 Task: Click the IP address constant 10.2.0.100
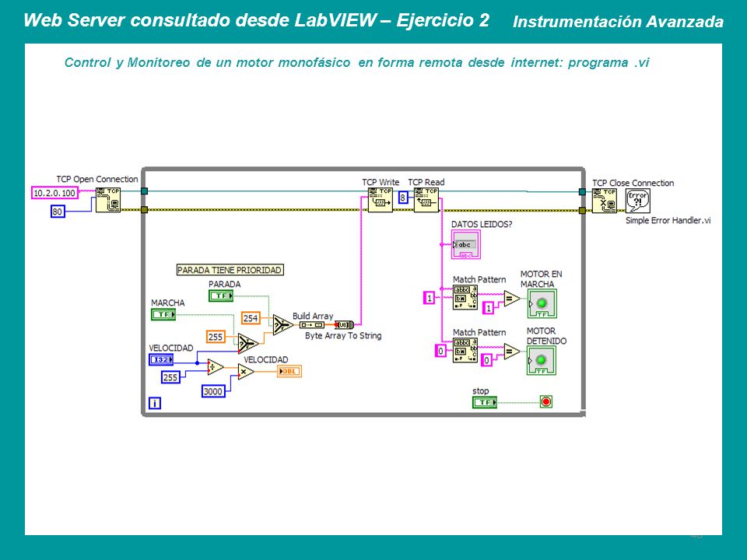54,193
